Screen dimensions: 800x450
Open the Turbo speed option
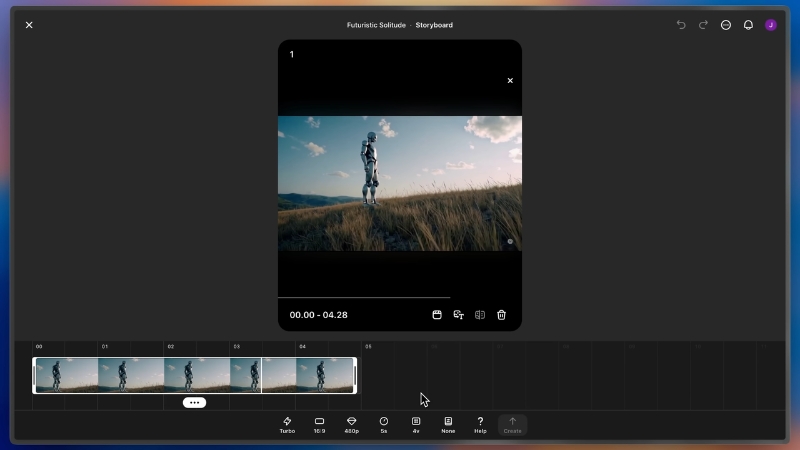287,424
